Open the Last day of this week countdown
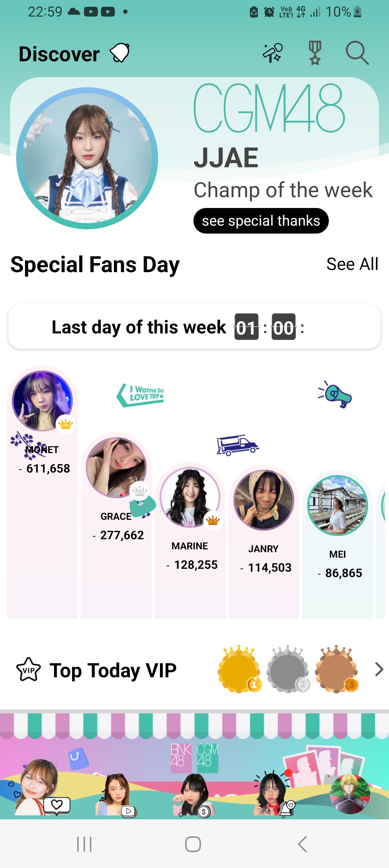 (x=194, y=327)
